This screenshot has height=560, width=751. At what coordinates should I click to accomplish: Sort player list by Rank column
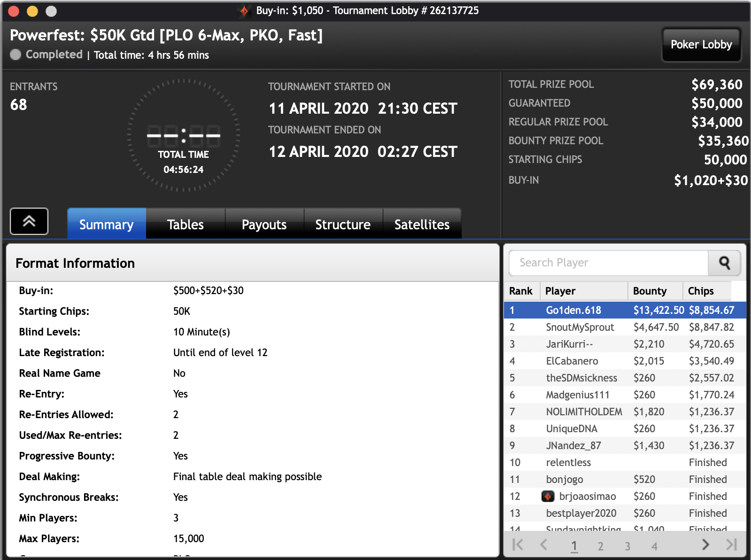point(521,291)
